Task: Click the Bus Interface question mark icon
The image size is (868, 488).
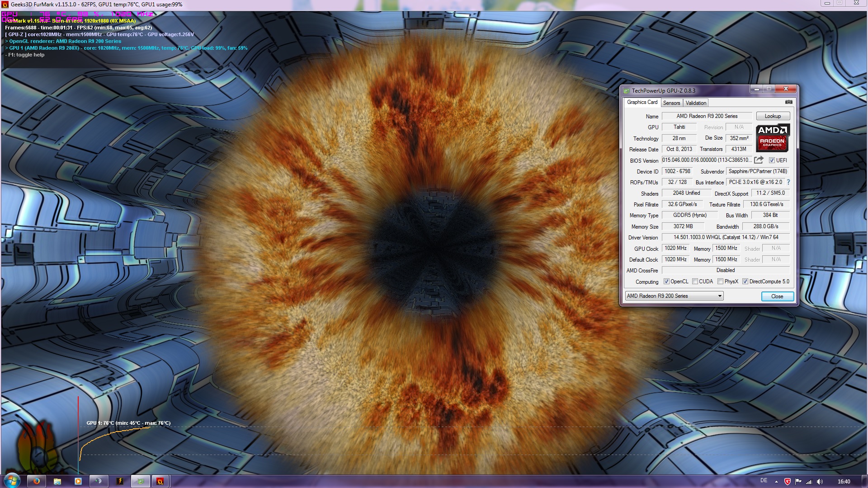Action: click(x=788, y=182)
